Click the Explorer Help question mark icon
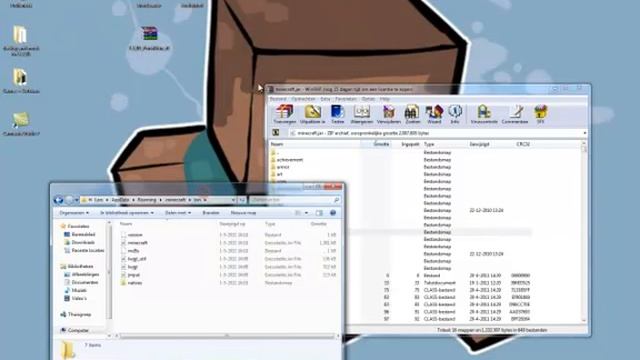Screen dimensions: 640x360 [333, 213]
